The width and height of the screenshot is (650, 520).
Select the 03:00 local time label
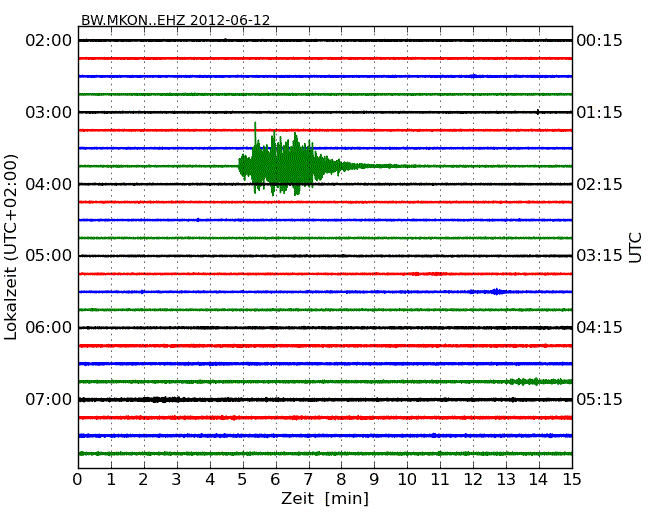pyautogui.click(x=49, y=112)
